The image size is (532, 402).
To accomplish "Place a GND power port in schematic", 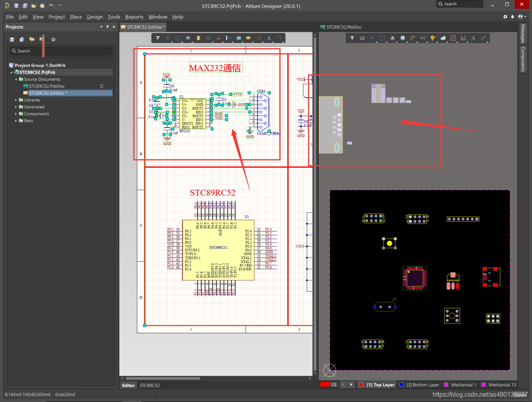I will (x=218, y=38).
